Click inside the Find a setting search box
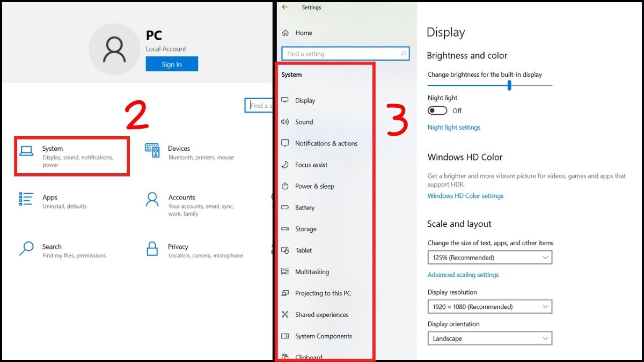The width and height of the screenshot is (644, 362). pyautogui.click(x=345, y=54)
